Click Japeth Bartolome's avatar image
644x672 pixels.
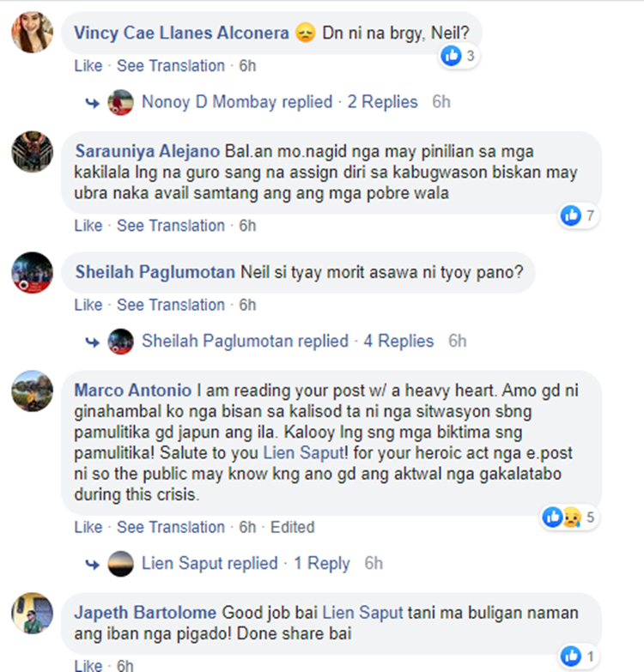[x=32, y=614]
